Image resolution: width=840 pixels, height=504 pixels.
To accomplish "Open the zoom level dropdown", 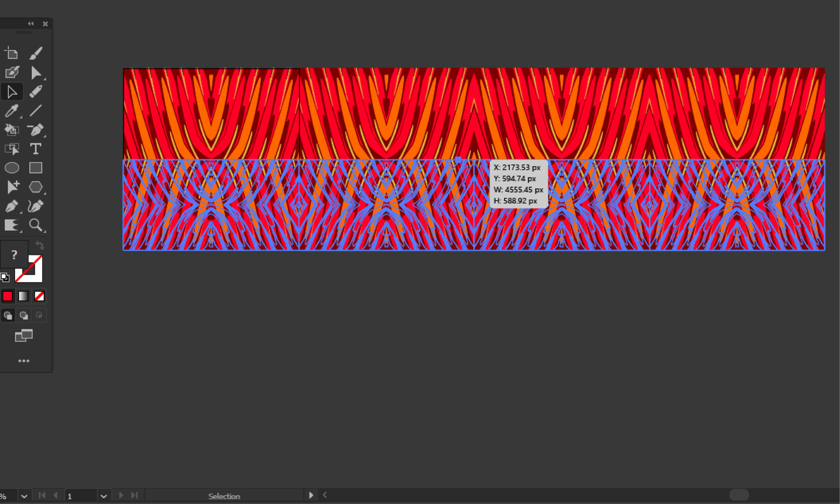I will coord(24,496).
